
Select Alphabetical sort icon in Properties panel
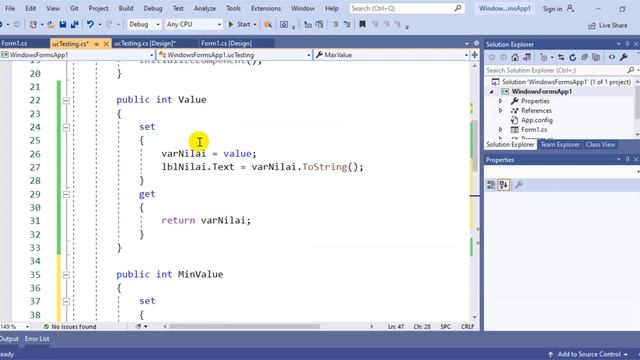504,185
